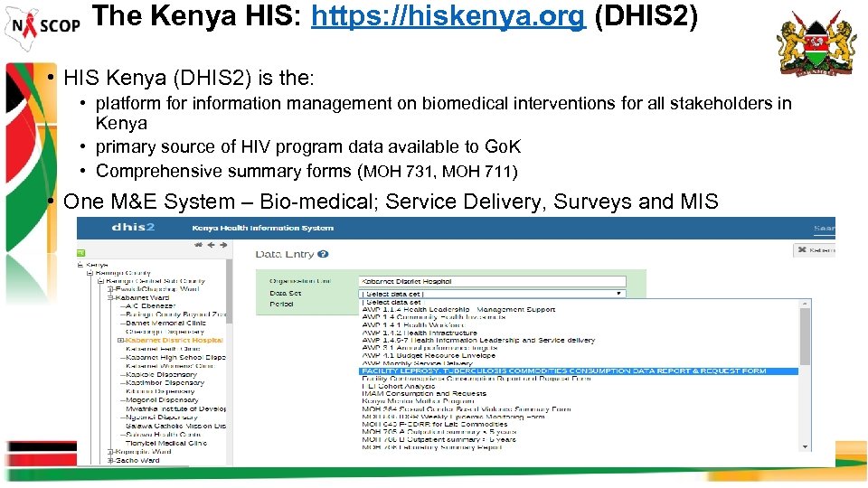Collapse Baringo Central Sub County node
The image size is (868, 488).
coord(100,281)
